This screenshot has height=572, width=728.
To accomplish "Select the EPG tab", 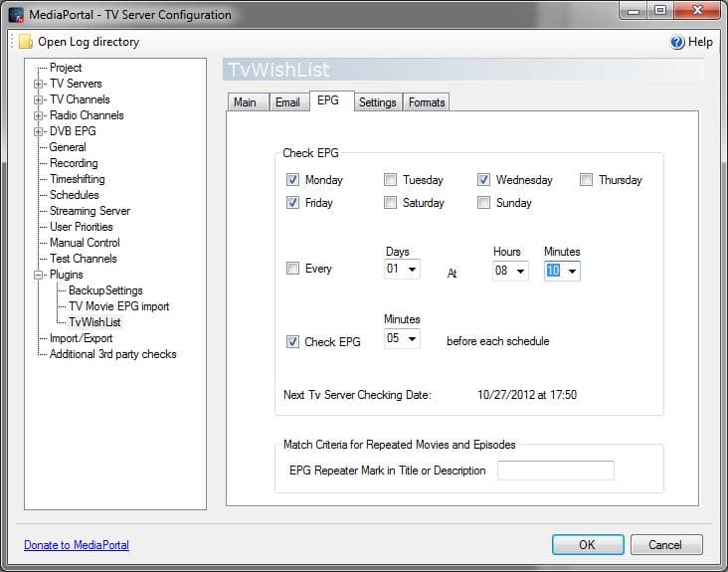I will 331,100.
